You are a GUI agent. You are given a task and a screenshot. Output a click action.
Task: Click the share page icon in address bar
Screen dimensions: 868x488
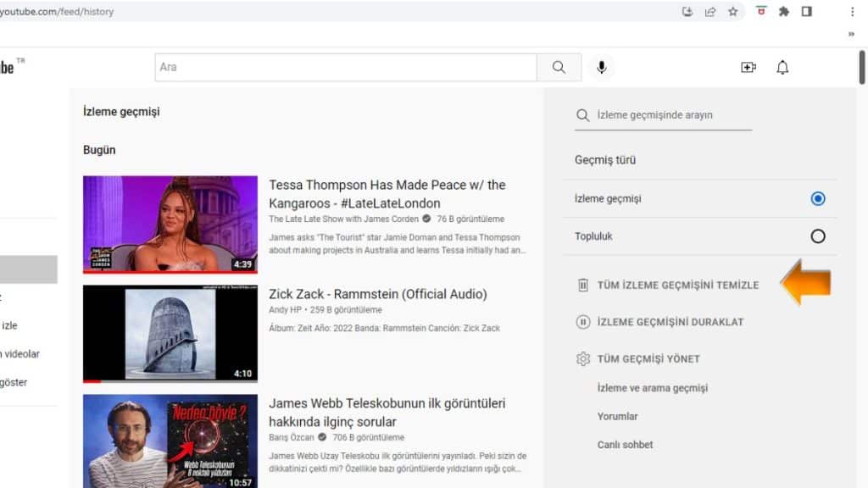[710, 12]
